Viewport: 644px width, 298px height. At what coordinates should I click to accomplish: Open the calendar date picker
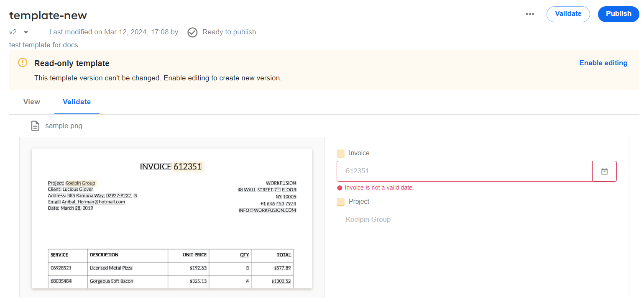coord(604,171)
